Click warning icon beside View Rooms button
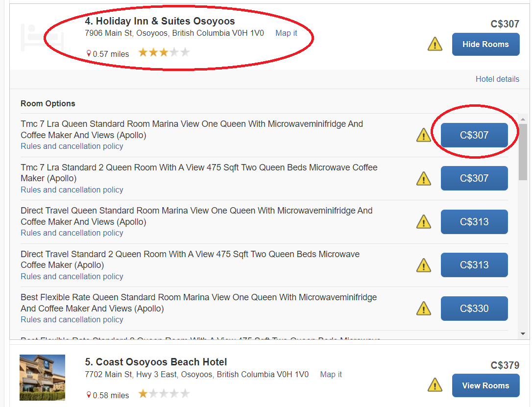This screenshot has height=407, width=532. point(435,385)
